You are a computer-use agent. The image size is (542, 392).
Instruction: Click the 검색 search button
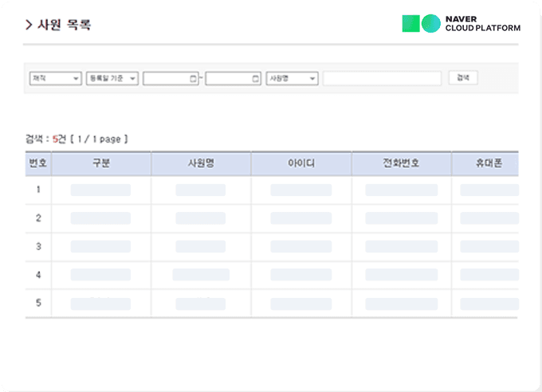click(463, 78)
